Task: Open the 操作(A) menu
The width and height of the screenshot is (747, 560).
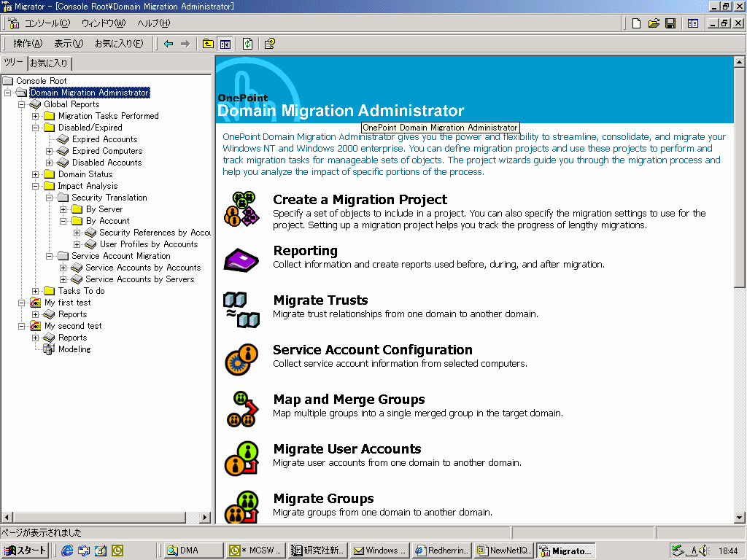Action: (28, 44)
